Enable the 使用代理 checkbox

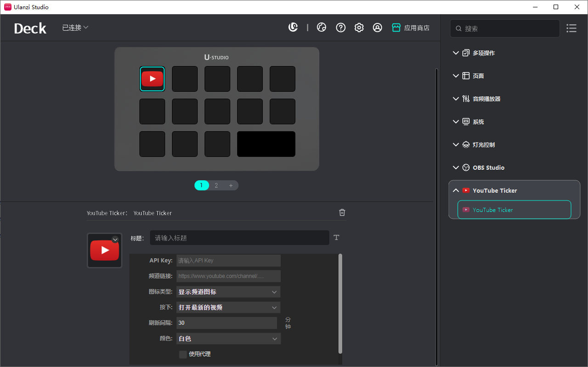(x=183, y=354)
